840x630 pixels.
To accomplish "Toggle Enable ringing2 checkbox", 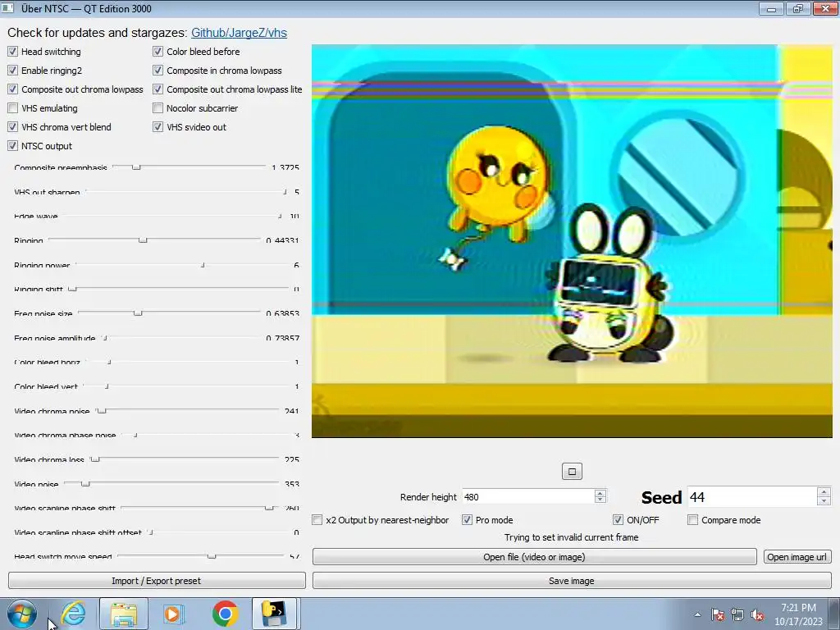I will [12, 71].
